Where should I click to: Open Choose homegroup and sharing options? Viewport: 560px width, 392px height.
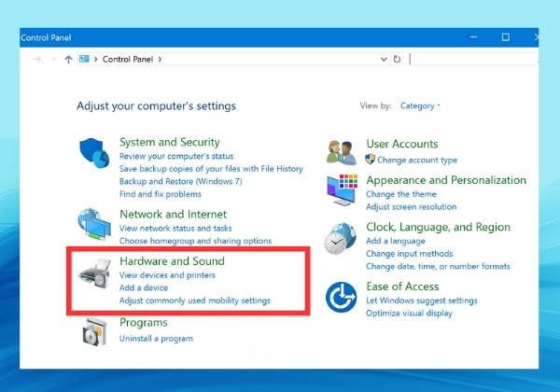pyautogui.click(x=195, y=241)
